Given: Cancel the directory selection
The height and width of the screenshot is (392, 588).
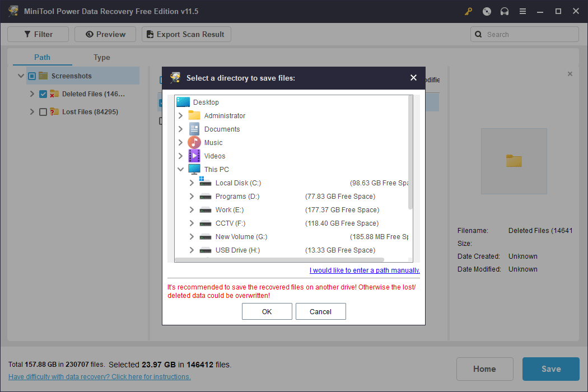Looking at the screenshot, I should 321,311.
